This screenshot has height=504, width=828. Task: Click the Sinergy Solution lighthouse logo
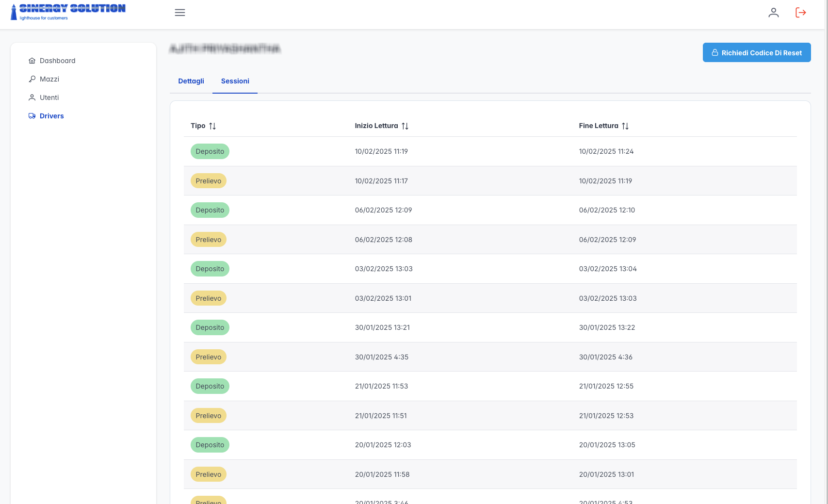[68, 12]
